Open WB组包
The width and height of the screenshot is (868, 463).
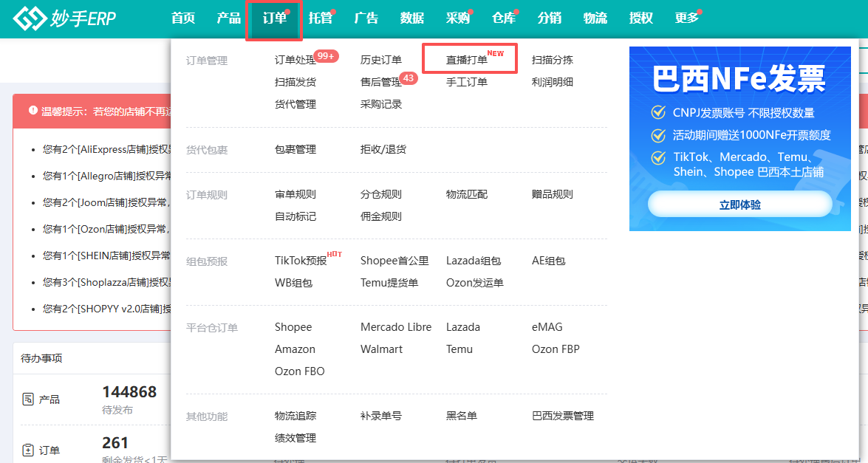pyautogui.click(x=293, y=283)
